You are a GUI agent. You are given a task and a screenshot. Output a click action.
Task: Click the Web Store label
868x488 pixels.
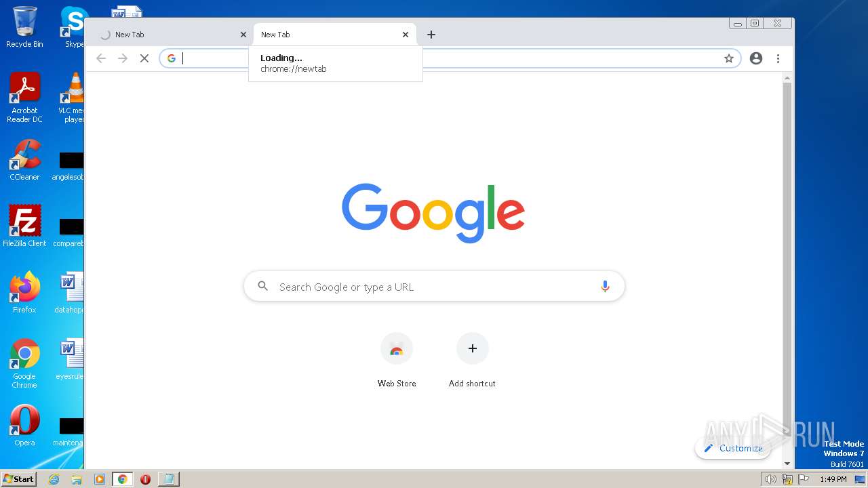pos(397,384)
